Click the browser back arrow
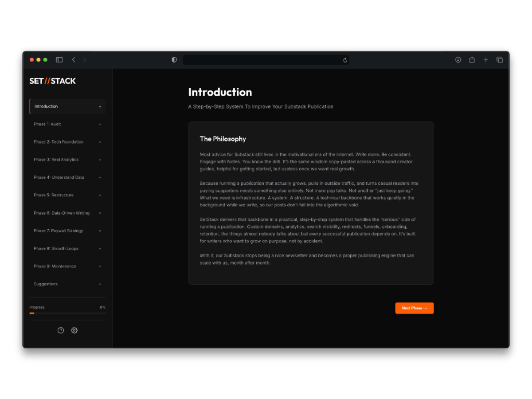The image size is (532, 399). click(x=74, y=59)
